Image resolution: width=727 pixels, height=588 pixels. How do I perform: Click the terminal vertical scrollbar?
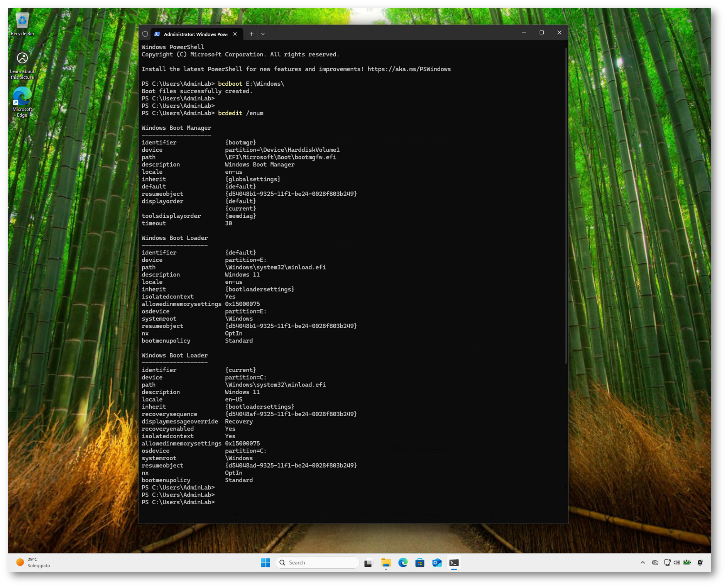(566, 205)
